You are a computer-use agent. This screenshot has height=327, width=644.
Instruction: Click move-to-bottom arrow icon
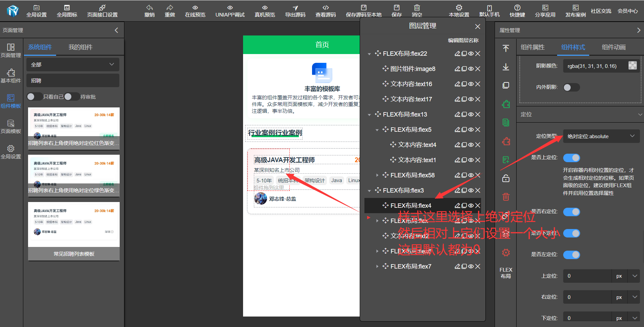pyautogui.click(x=506, y=67)
